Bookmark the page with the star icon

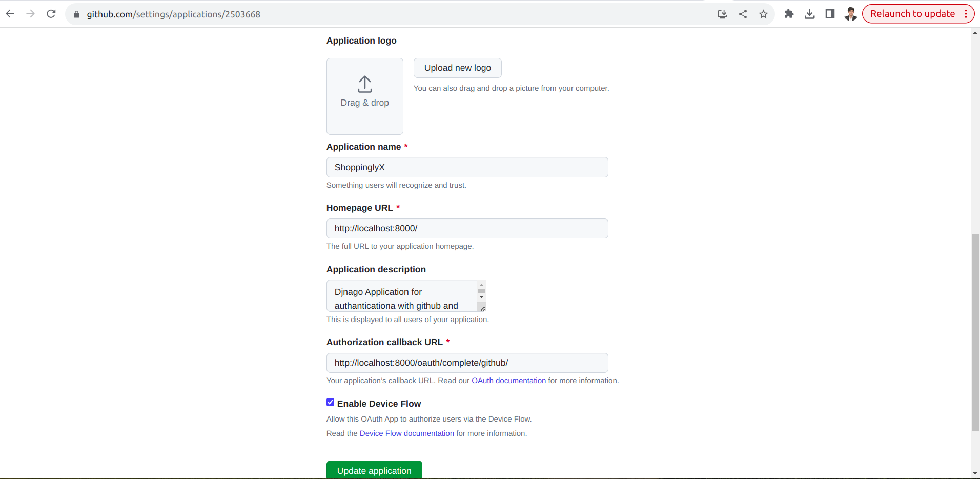763,14
